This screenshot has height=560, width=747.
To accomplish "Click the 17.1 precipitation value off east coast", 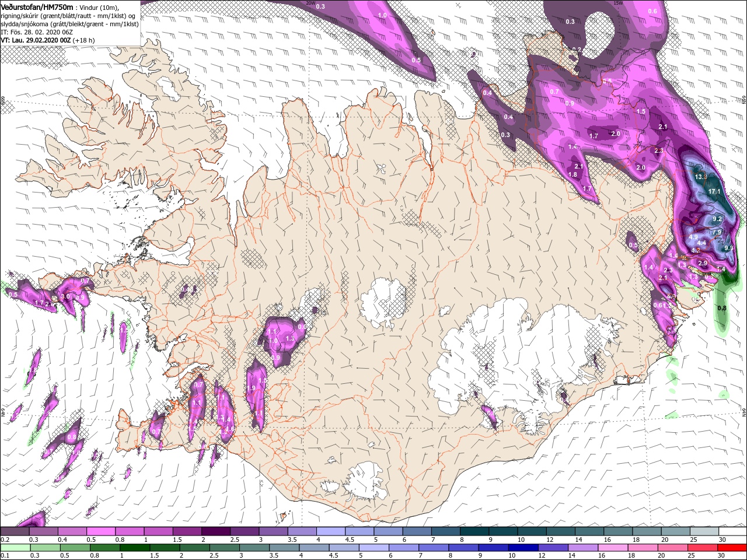I will tap(714, 191).
